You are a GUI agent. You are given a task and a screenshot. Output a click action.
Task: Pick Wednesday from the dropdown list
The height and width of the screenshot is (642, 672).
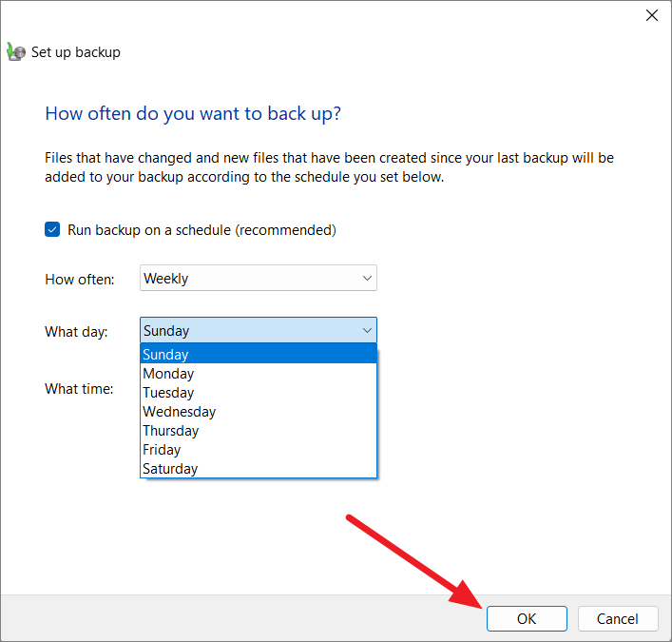pos(259,411)
